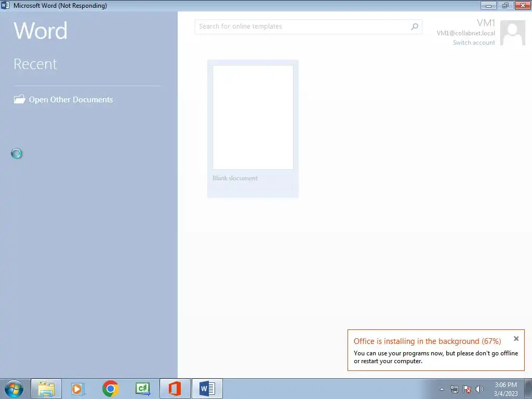The width and height of the screenshot is (532, 399).
Task: Open the Windows Start menu
Action: point(14,389)
